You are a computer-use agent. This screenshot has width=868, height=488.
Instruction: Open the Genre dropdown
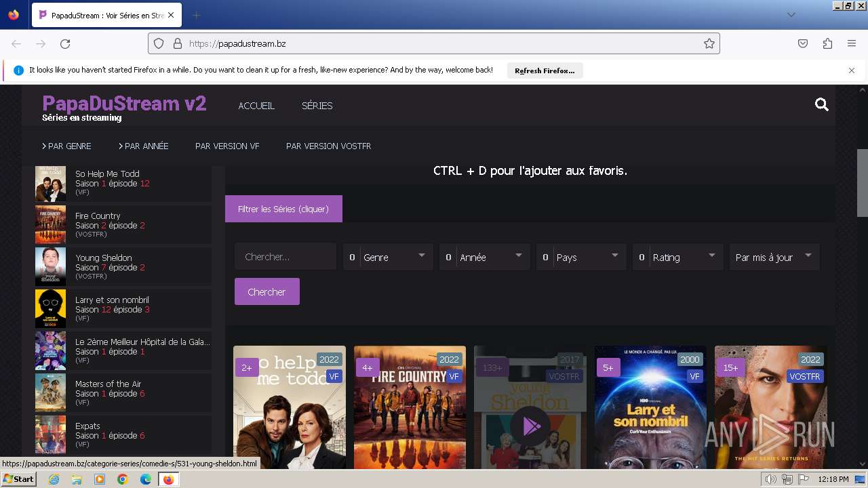point(388,257)
